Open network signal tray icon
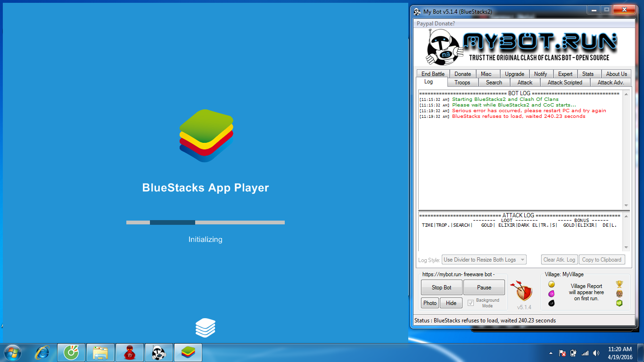This screenshot has width=644, height=362. pyautogui.click(x=585, y=353)
